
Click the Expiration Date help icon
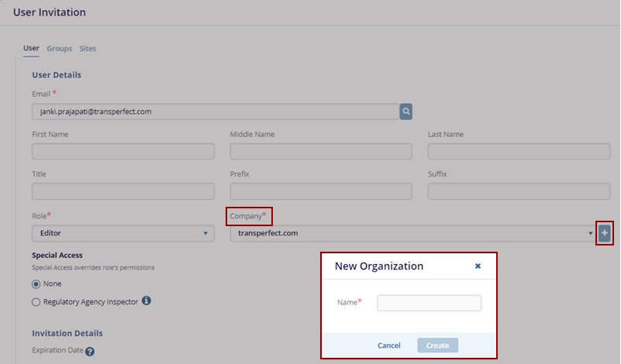coord(90,352)
